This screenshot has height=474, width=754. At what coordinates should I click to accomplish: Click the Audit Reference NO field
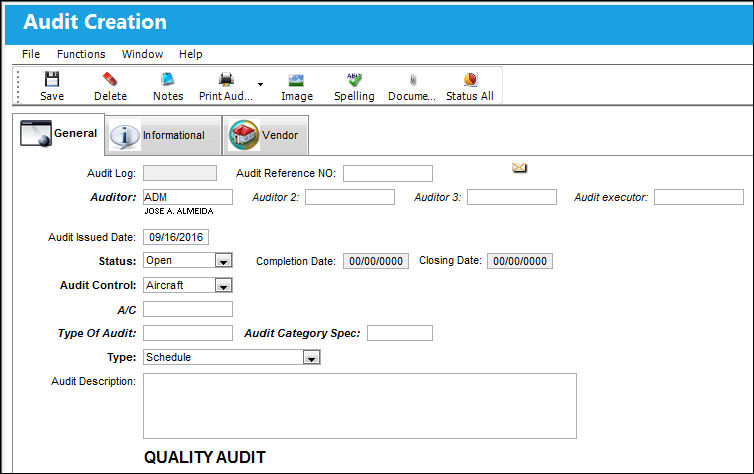point(388,174)
